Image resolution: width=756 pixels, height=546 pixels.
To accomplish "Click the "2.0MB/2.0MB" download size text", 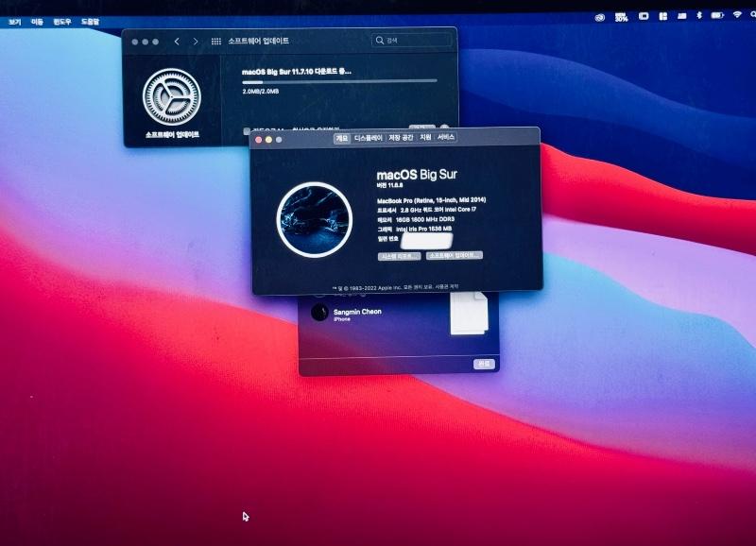I will (261, 91).
